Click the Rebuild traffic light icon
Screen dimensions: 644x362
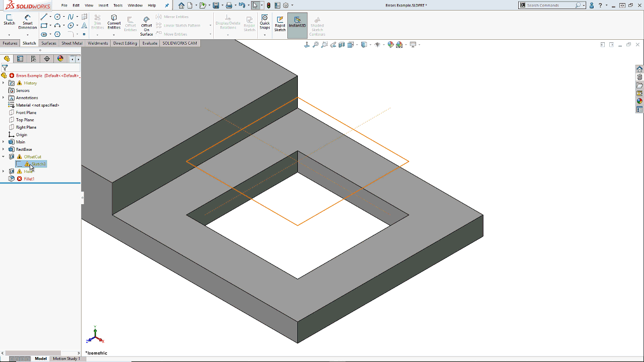pyautogui.click(x=268, y=5)
